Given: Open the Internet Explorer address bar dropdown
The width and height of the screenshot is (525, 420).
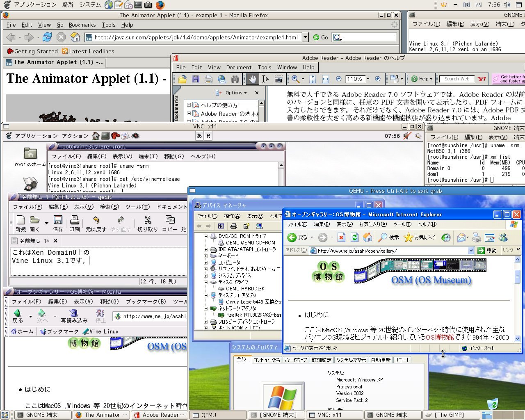Looking at the screenshot, I should click(471, 251).
